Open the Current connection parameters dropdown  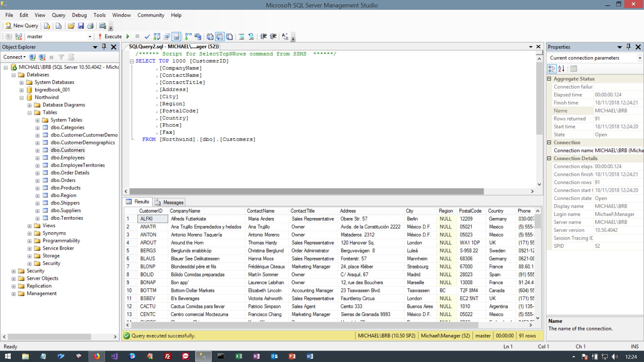click(640, 58)
